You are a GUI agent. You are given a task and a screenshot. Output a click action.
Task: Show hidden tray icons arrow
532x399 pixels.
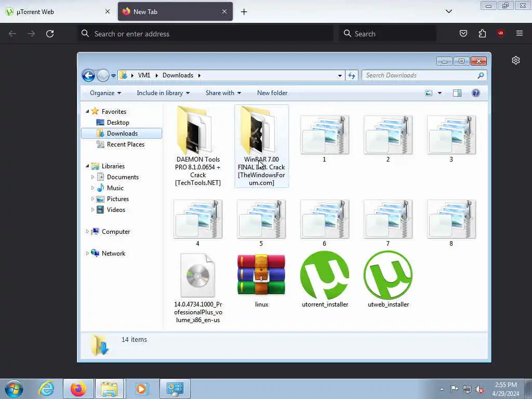pyautogui.click(x=442, y=389)
